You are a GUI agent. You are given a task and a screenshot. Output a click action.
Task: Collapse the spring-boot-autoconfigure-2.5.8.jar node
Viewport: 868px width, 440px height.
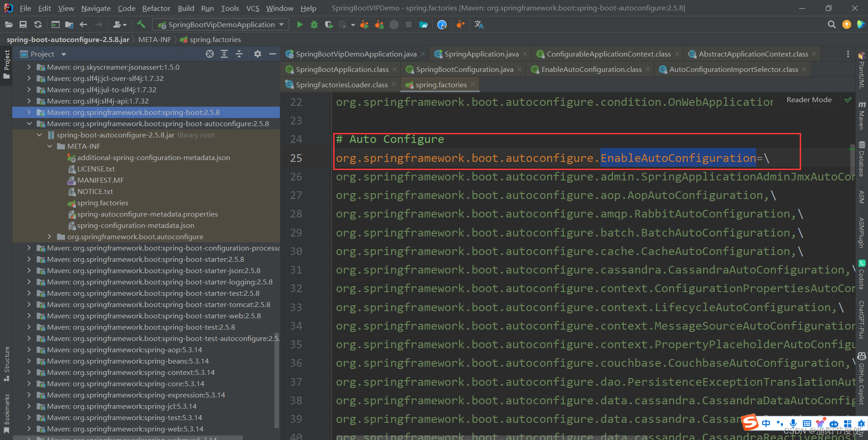(x=39, y=135)
